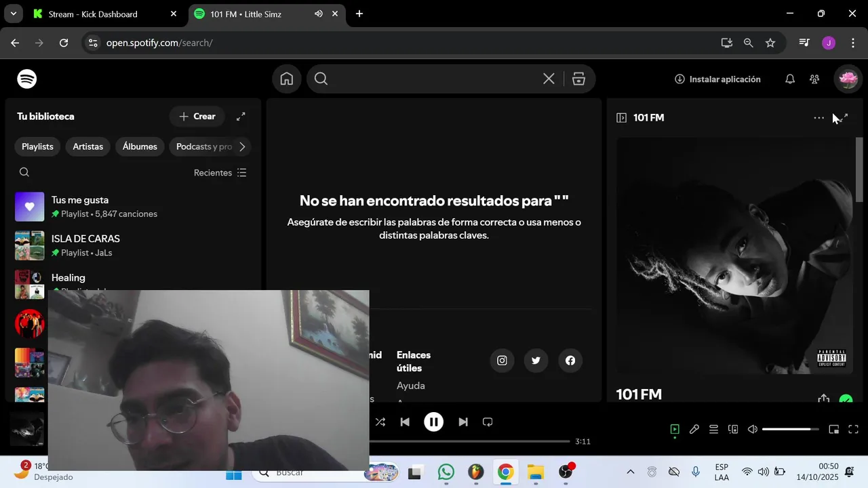The height and width of the screenshot is (488, 868).
Task: Click Crear button in library
Action: (x=197, y=117)
